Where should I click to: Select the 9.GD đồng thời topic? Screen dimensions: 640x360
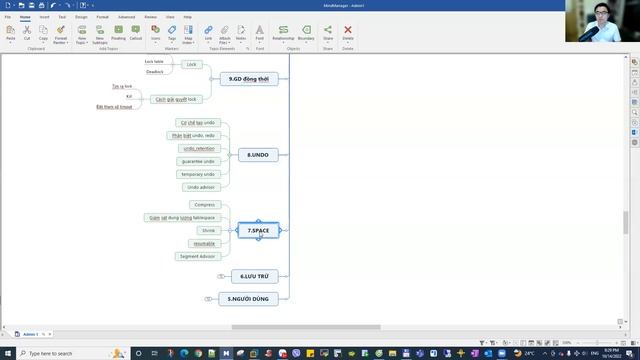pos(249,79)
